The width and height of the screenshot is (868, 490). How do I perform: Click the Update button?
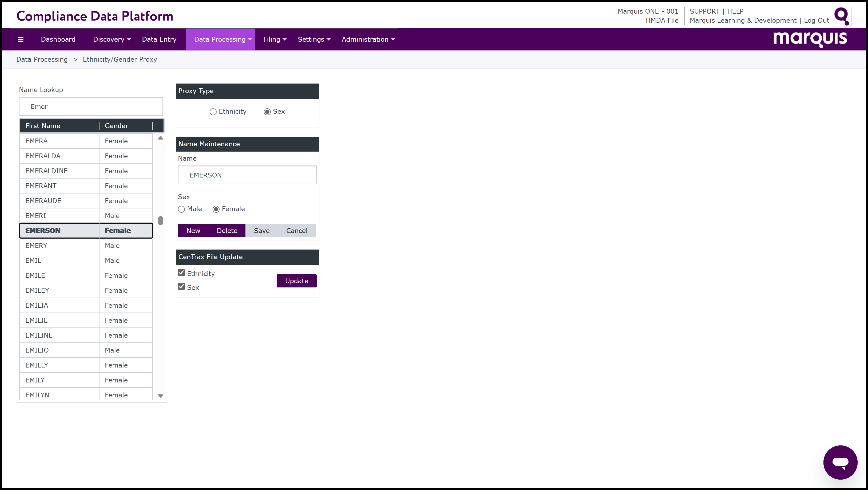point(296,281)
